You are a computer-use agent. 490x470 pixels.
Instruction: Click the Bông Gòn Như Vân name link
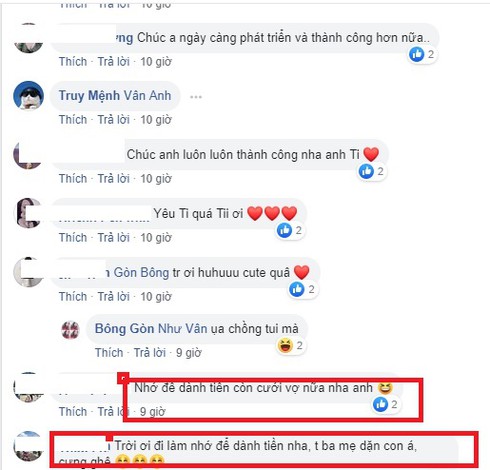pyautogui.click(x=151, y=329)
